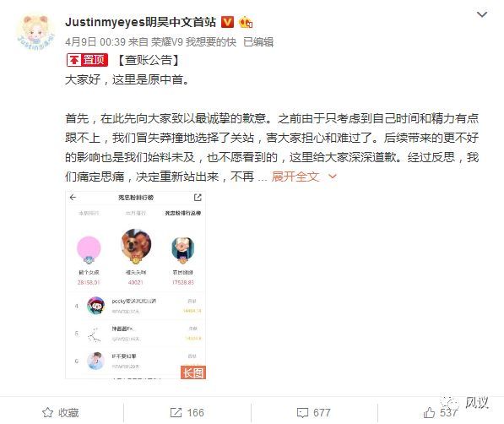The height and width of the screenshot is (424, 504).
Task: Click the share icon in ranking image
Action: [198, 197]
